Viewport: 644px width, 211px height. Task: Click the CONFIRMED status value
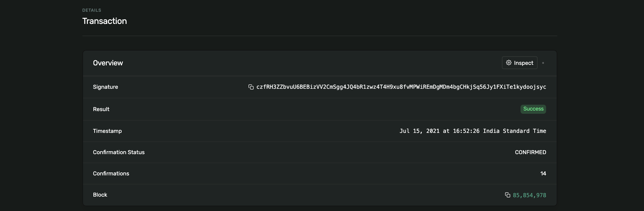[x=530, y=152]
